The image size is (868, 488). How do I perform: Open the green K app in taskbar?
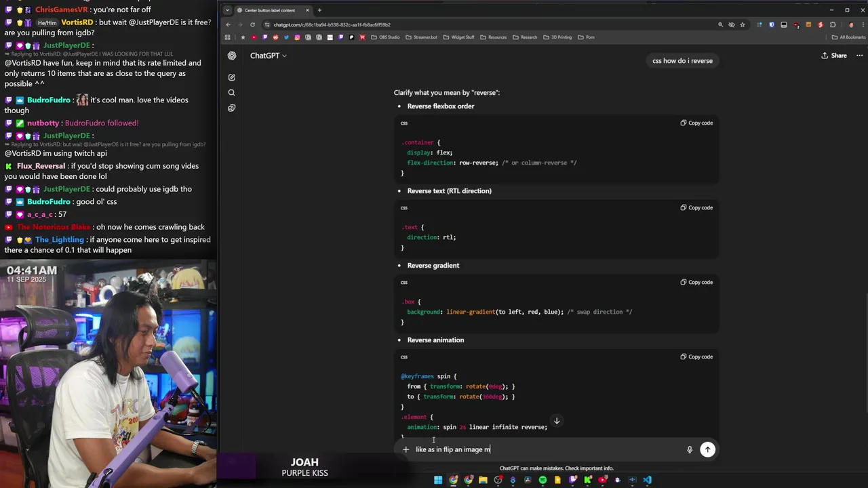point(587,480)
